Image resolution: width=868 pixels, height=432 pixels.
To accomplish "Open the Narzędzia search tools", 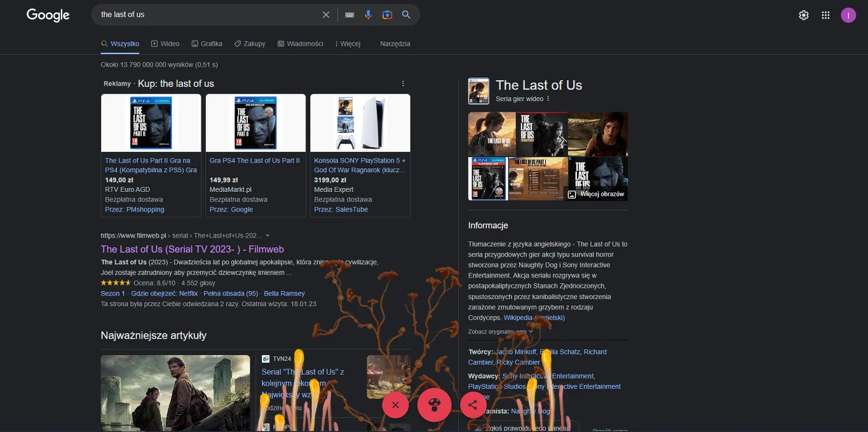I will click(x=395, y=44).
